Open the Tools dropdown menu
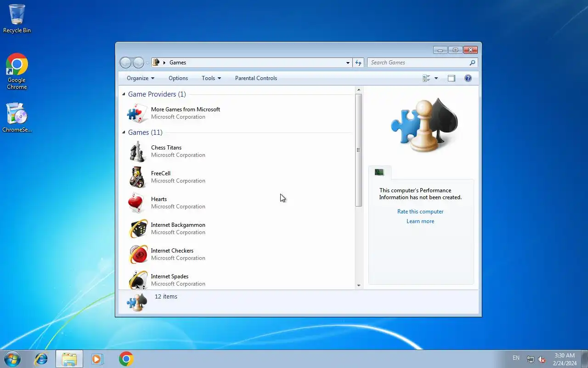This screenshot has height=368, width=588. 211,78
